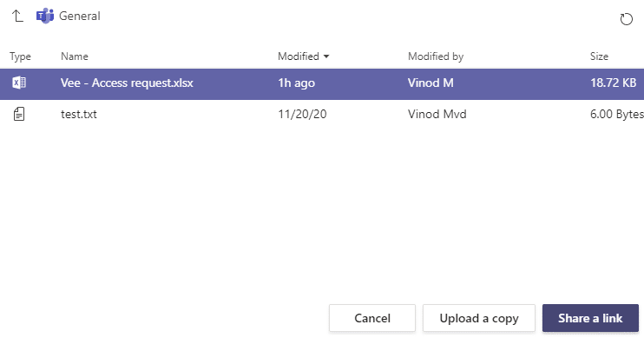644x338 pixels.
Task: Choose Upload a copy
Action: pyautogui.click(x=479, y=318)
